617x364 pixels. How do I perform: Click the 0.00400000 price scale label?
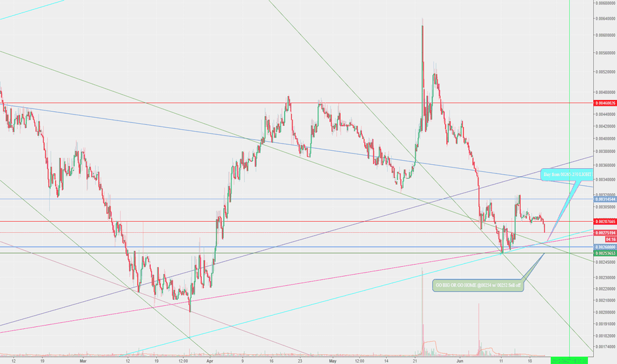pyautogui.click(x=606, y=138)
